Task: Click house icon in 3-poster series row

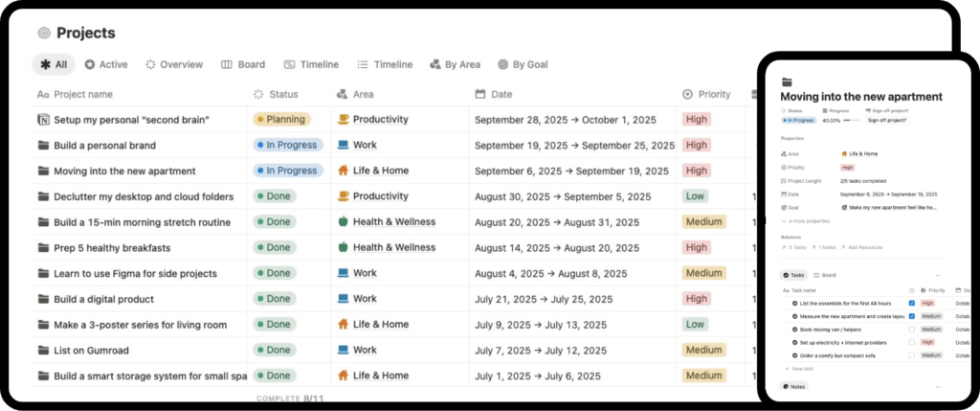Action: tap(343, 324)
